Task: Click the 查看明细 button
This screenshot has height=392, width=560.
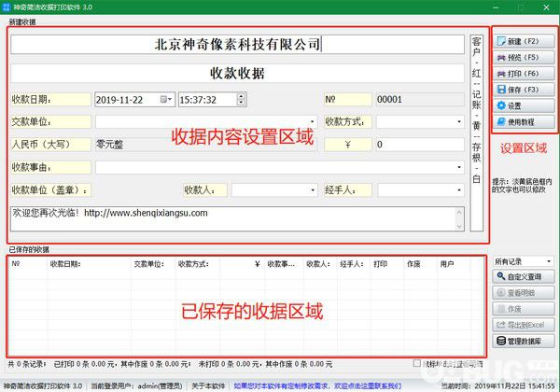Action: click(x=524, y=293)
